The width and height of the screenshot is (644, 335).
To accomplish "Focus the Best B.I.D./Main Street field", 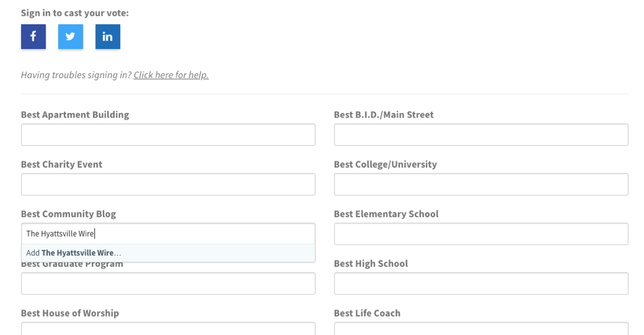I will 481,135.
